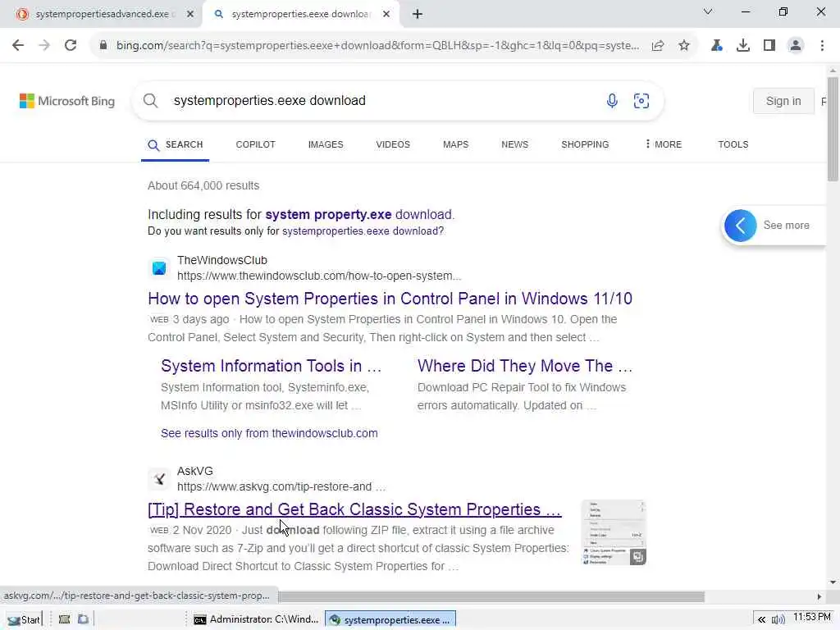Screen dimensions: 840x630
Task: Click the TheWindowsClub favicon
Action: pos(159,268)
